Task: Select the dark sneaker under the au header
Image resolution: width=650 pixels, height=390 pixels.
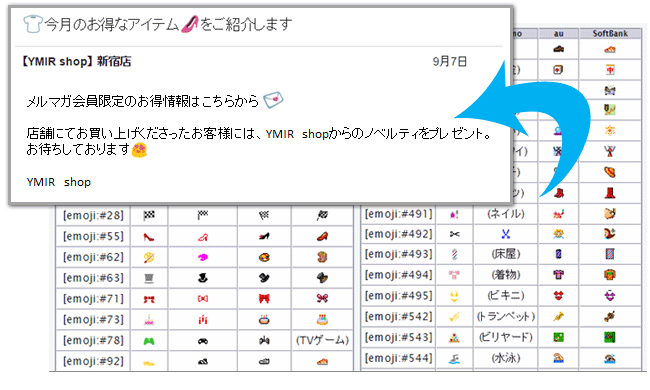Action: tap(558, 49)
